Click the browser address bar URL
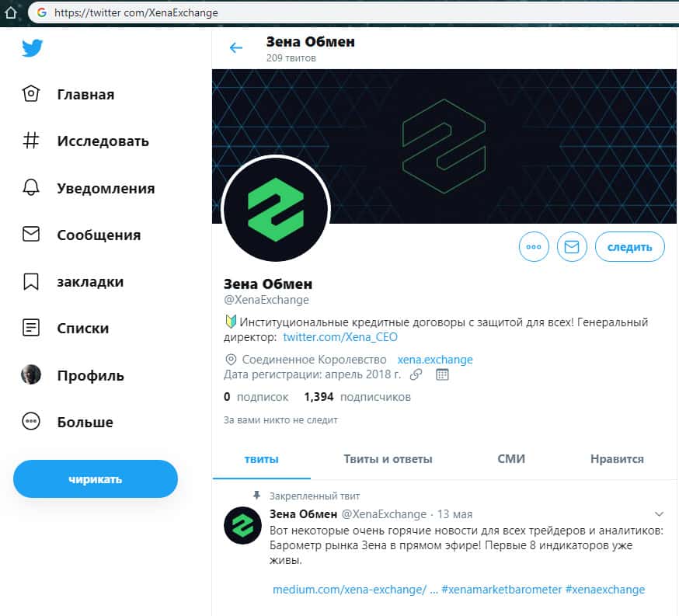The width and height of the screenshot is (679, 616). point(136,12)
